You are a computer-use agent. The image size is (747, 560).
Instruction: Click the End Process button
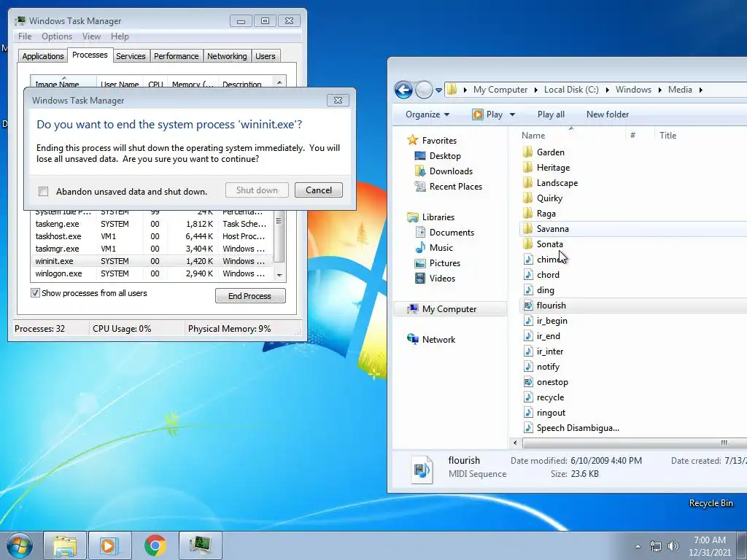[250, 296]
